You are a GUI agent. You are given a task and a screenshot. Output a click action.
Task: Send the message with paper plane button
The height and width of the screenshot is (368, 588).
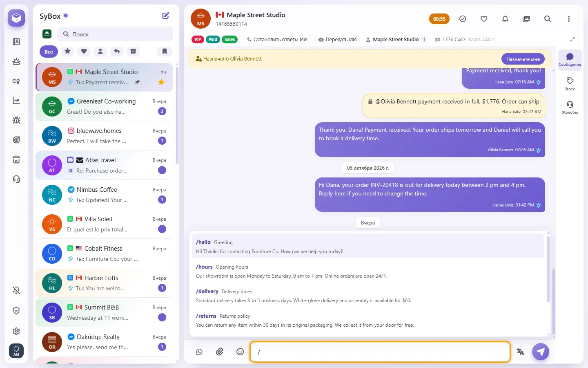(541, 352)
